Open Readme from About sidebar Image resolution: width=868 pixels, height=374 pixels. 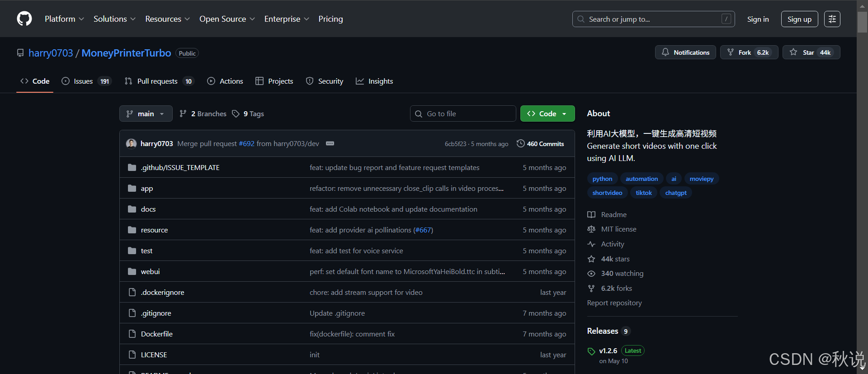click(x=607, y=214)
